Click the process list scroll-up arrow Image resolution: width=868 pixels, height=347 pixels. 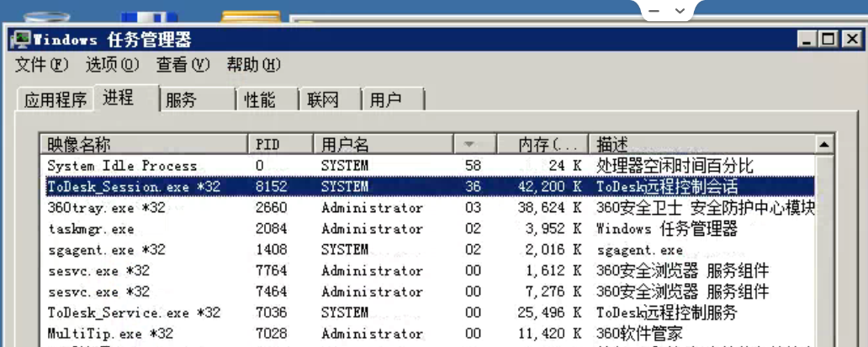[824, 145]
